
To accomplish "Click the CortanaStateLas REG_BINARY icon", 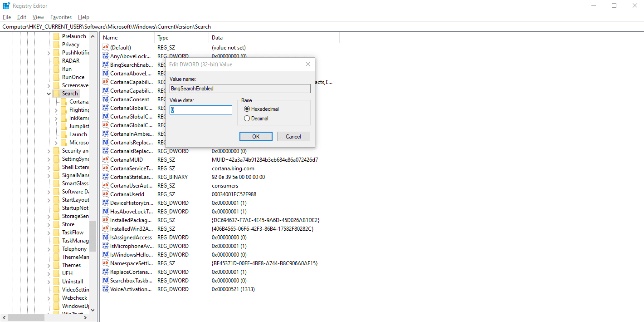I will (105, 177).
